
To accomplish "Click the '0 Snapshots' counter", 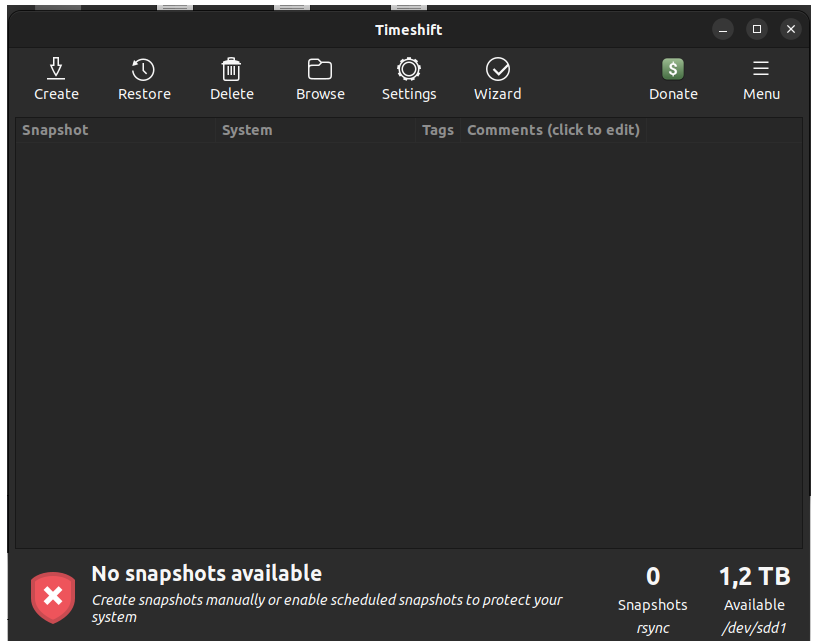I will coord(652,588).
